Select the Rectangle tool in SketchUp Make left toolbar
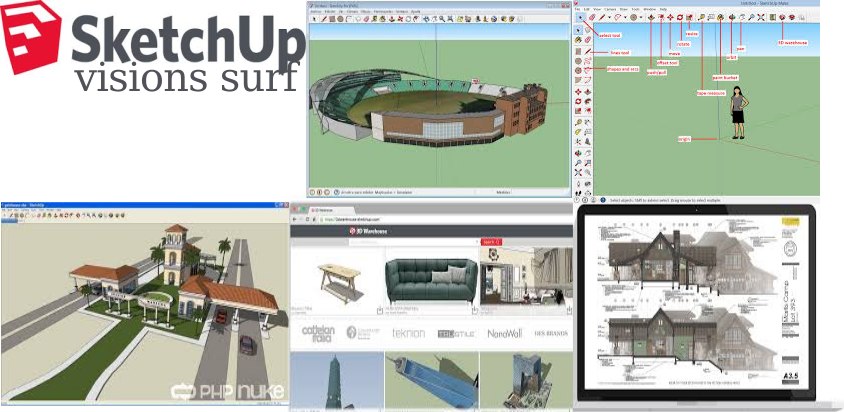Image resolution: width=844 pixels, height=412 pixels. point(578,51)
